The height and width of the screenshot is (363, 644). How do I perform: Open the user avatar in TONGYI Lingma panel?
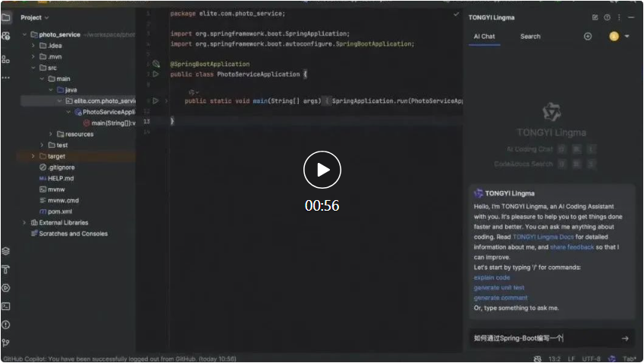coord(614,36)
